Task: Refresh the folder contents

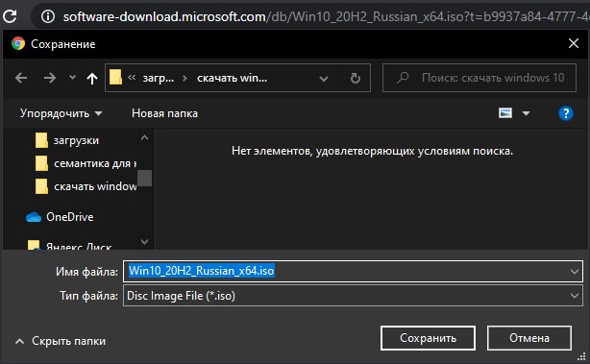Action: (355, 78)
